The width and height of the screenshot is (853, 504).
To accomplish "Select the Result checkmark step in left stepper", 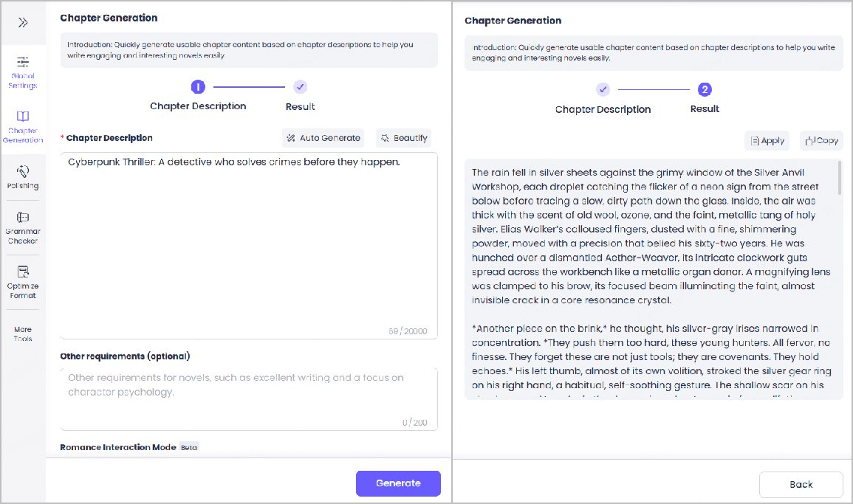I will [x=300, y=87].
